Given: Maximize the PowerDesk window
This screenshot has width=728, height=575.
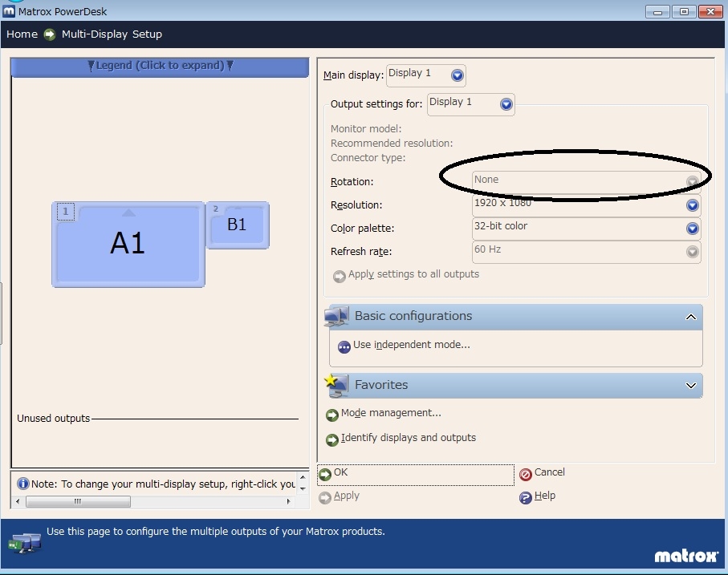Looking at the screenshot, I should pyautogui.click(x=684, y=12).
